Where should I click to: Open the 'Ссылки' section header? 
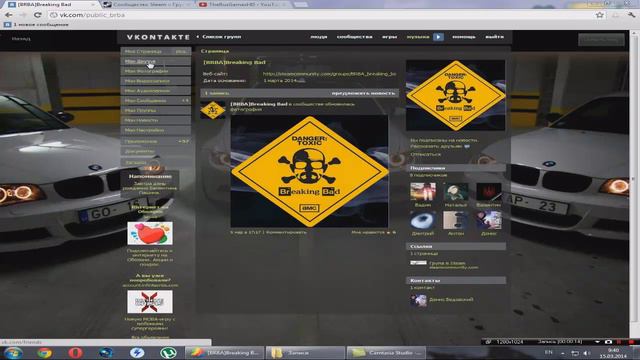456,247
